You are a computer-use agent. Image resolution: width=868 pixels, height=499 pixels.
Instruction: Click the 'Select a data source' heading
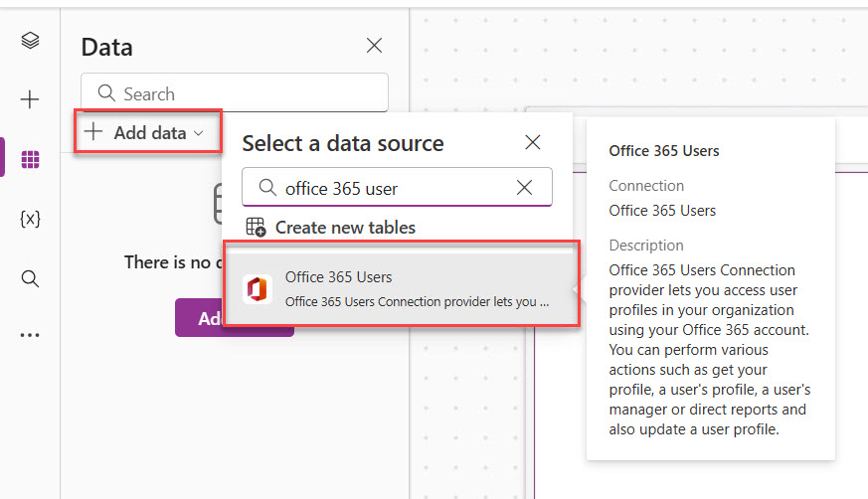pyautogui.click(x=343, y=143)
